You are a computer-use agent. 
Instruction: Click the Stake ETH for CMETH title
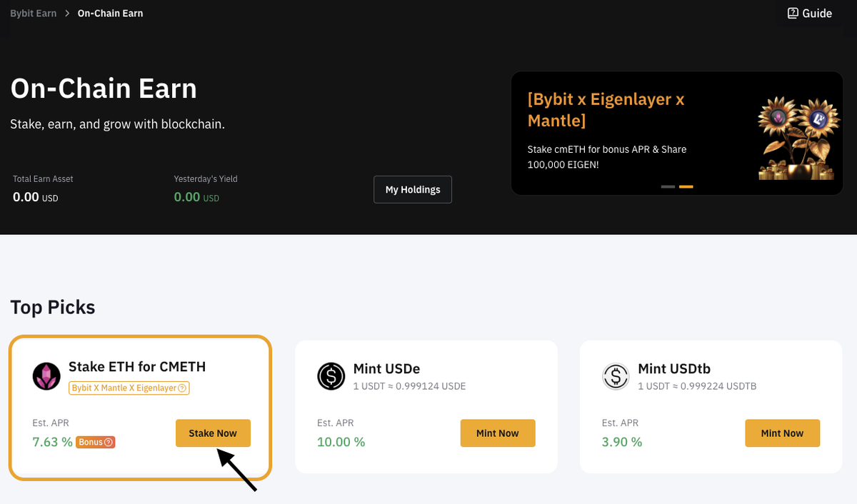[137, 367]
